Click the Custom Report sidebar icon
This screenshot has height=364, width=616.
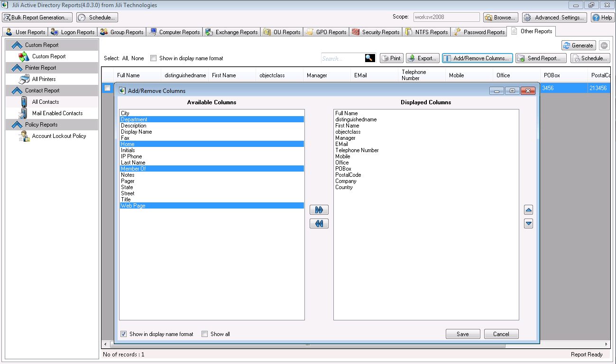coord(24,56)
